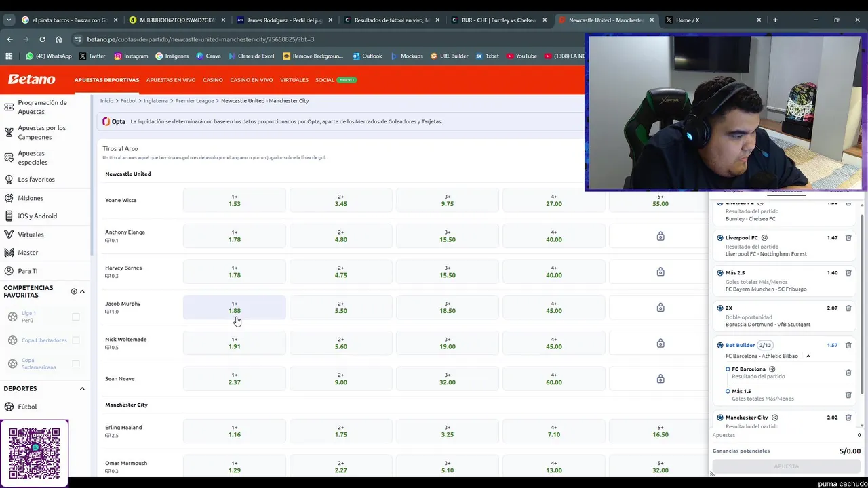This screenshot has height=488, width=868.
Task: Select Sean Neave 2+ odds 9.00
Action: coord(341,379)
